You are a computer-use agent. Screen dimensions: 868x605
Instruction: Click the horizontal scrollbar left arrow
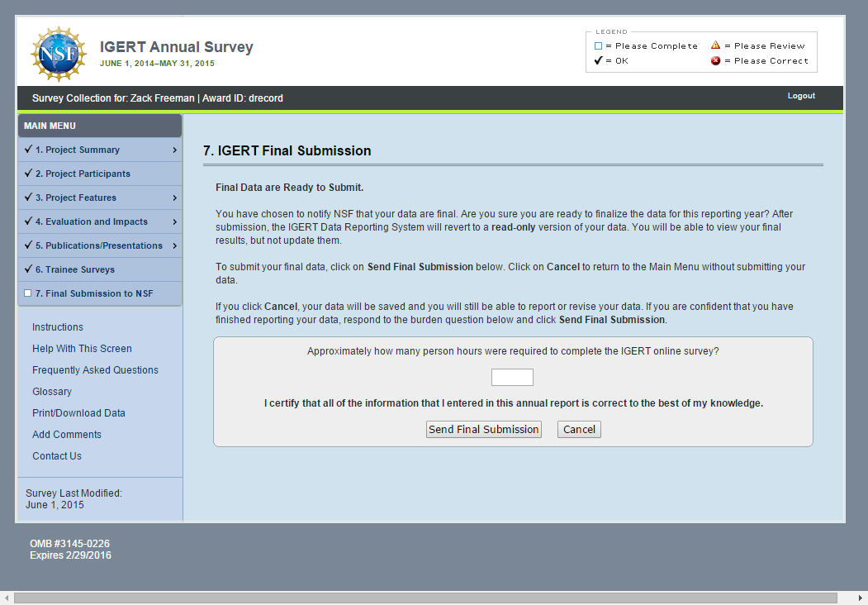click(x=6, y=598)
